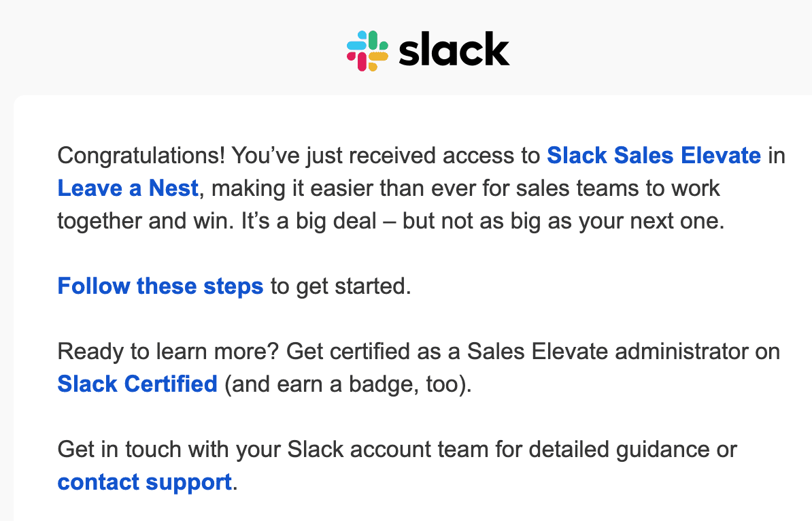Click the multicolored Slack hashtag logo icon
The width and height of the screenshot is (812, 521).
pyautogui.click(x=368, y=51)
